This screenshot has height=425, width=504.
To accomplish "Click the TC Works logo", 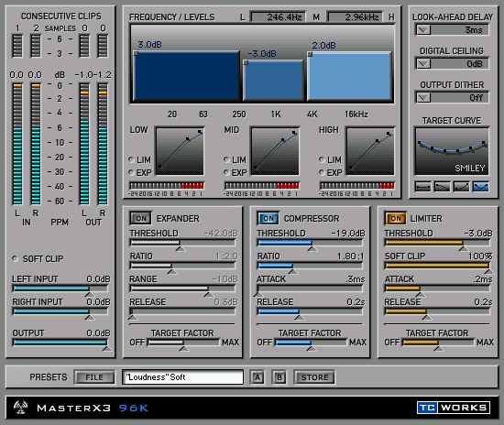I will [x=454, y=408].
